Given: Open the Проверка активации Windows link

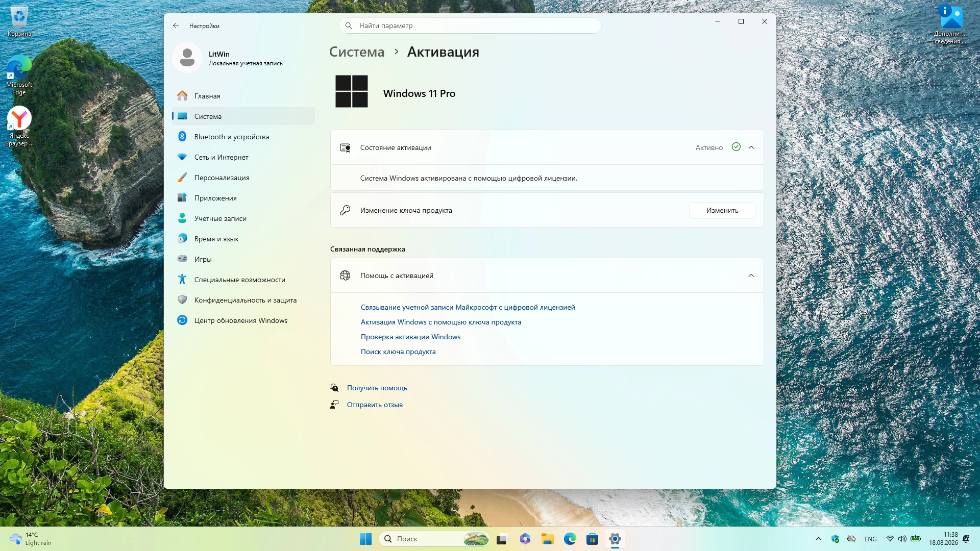Looking at the screenshot, I should (x=410, y=337).
